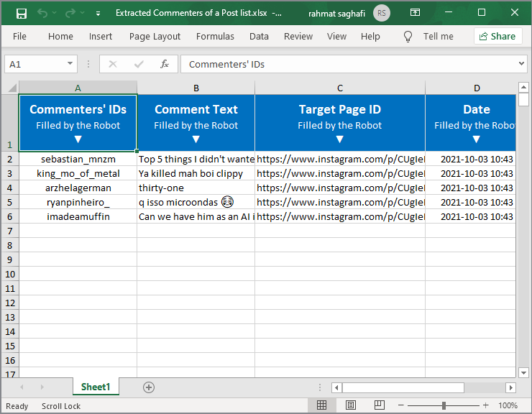Click the Share button
Viewport: 532px width, 414px height.
coord(497,37)
